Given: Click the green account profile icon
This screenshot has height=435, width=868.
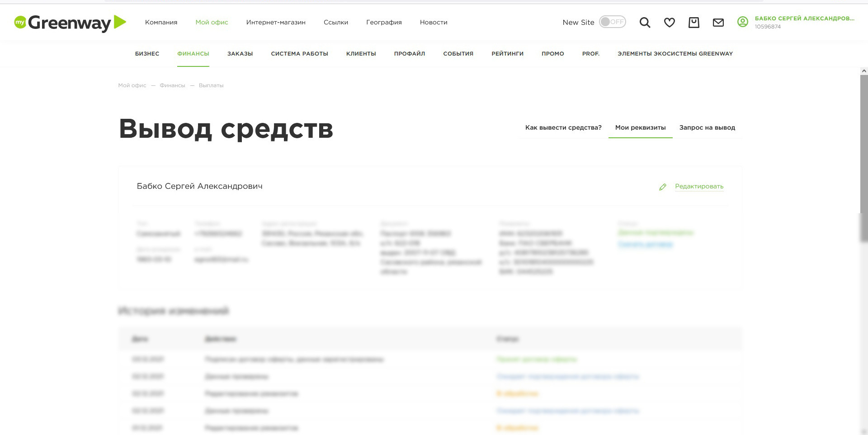Looking at the screenshot, I should pos(742,21).
